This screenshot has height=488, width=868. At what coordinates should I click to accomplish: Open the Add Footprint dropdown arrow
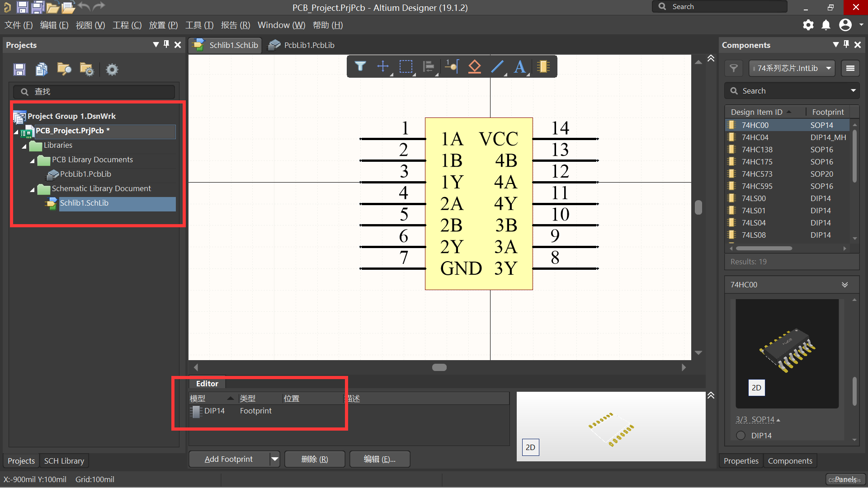pyautogui.click(x=274, y=459)
